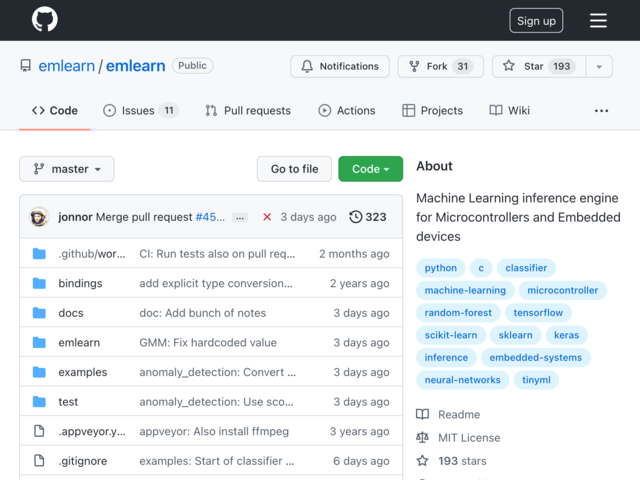Click the test folder icon
Viewport: 640px width, 480px height.
point(39,401)
